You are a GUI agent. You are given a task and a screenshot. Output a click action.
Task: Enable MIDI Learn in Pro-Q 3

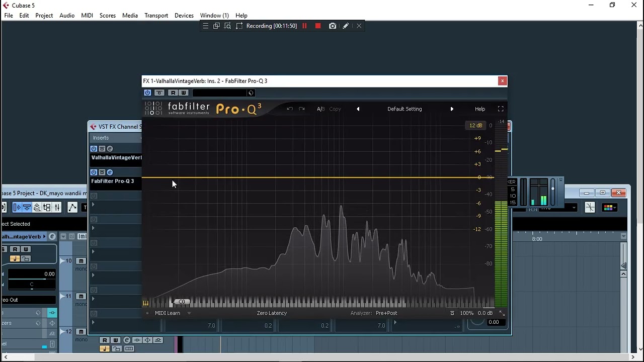(x=167, y=313)
